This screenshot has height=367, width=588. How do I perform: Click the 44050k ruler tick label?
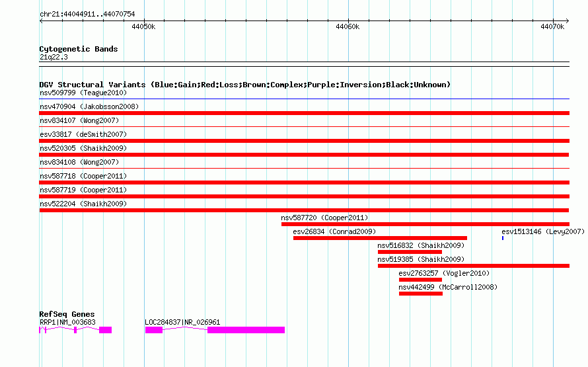pos(143,26)
